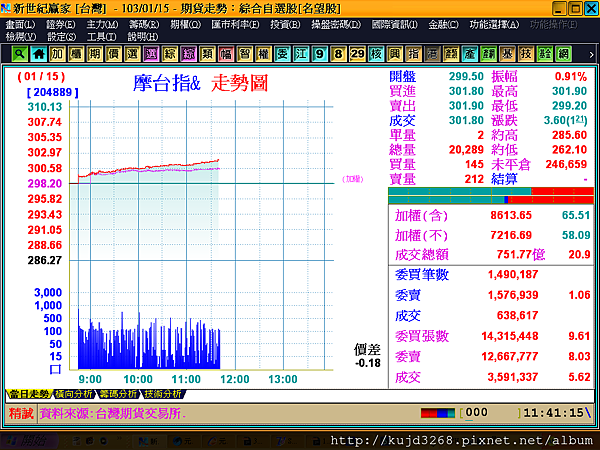Select the dark 港 toolbar icon
600x450 pixels.
[x=432, y=54]
